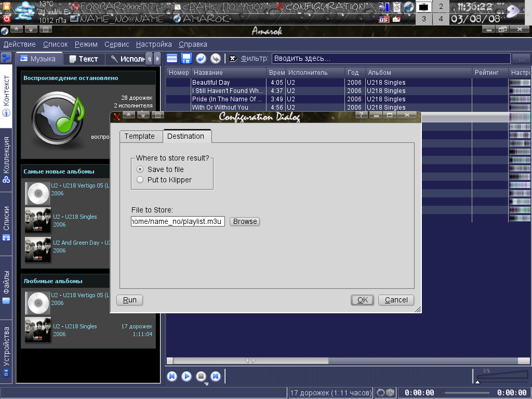Click the sidebar icon above Контекст tab
This screenshot has width=532, height=399.
[x=6, y=58]
